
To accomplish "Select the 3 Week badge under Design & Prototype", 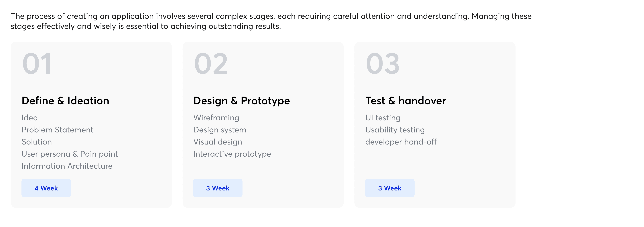I will [x=218, y=188].
